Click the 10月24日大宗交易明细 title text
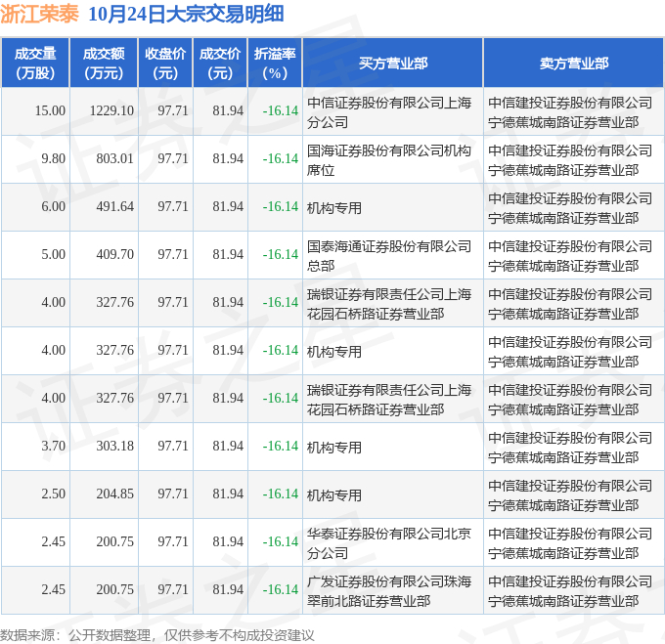Image resolution: width=665 pixels, height=644 pixels. click(x=186, y=14)
